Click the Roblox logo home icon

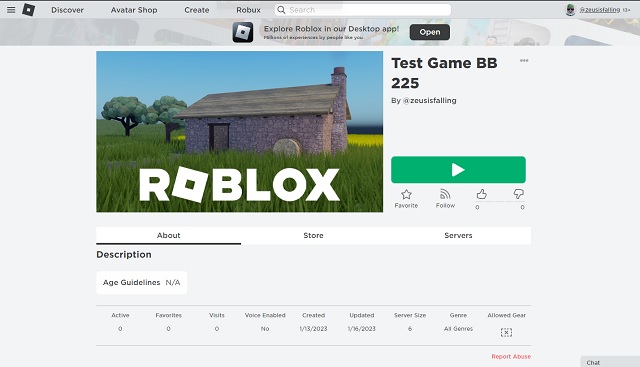(29, 10)
